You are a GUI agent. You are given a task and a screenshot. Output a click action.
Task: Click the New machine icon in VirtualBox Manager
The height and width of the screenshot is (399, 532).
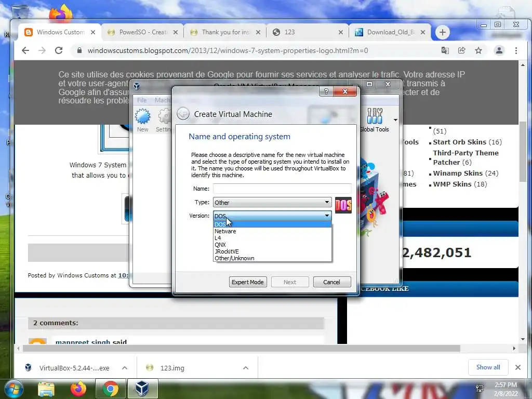(142, 120)
